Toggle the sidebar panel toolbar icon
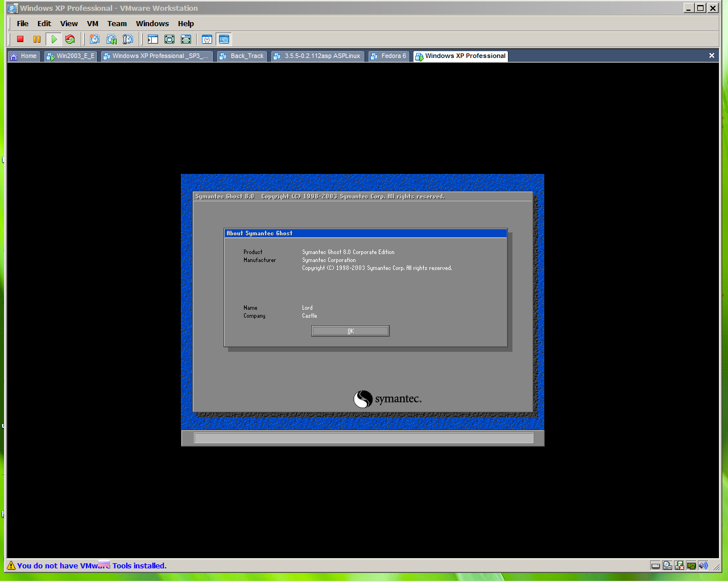The image size is (728, 582). tap(153, 39)
